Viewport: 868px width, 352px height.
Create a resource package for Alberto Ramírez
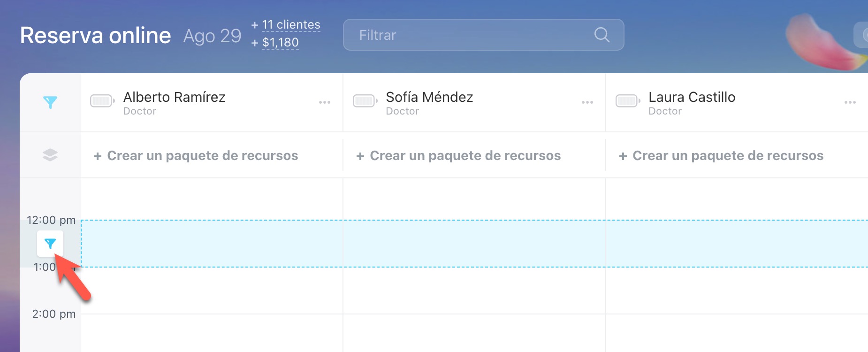(196, 156)
